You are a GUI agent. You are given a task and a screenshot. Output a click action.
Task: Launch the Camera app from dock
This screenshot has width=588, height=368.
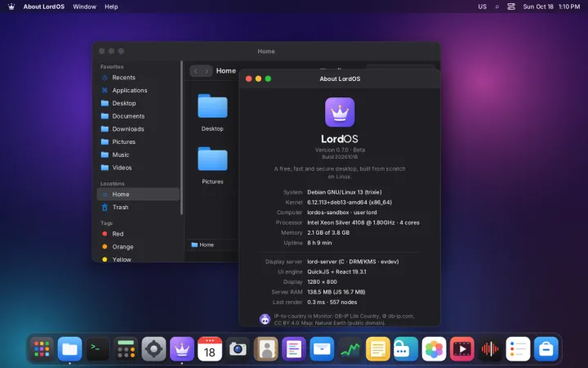(238, 349)
